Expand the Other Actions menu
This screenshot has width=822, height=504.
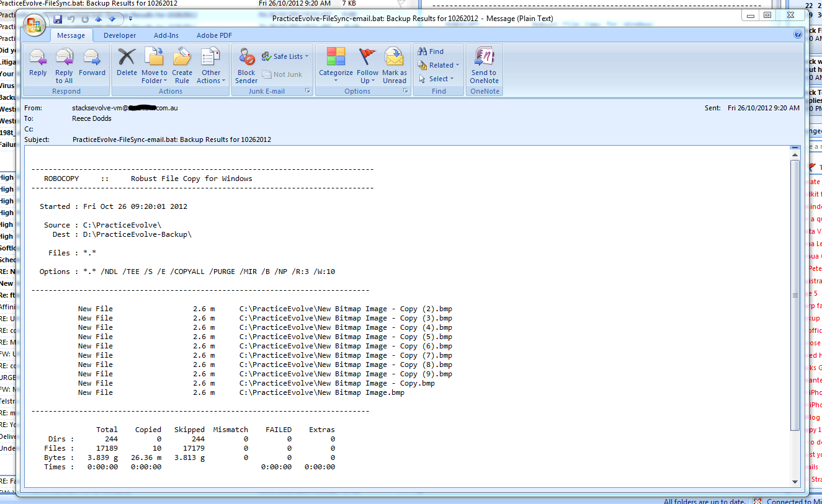click(211, 65)
